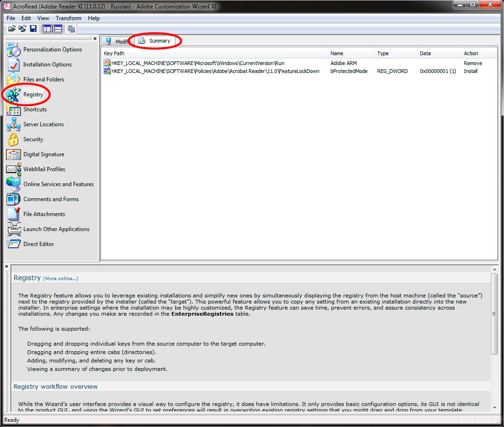Open the Help menu
This screenshot has width=504, height=427.
(x=94, y=18)
